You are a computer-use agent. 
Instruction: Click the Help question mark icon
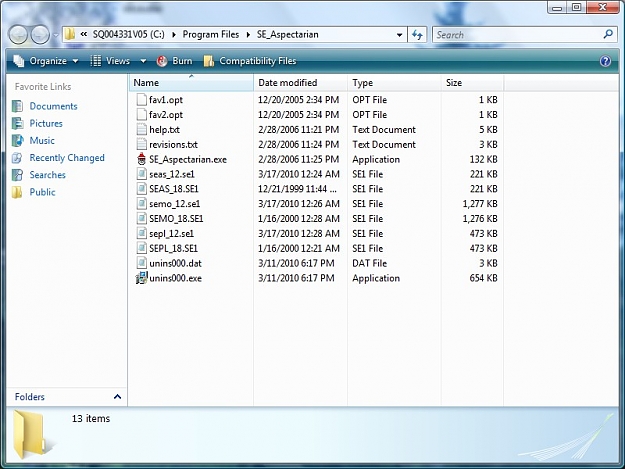tap(605, 61)
